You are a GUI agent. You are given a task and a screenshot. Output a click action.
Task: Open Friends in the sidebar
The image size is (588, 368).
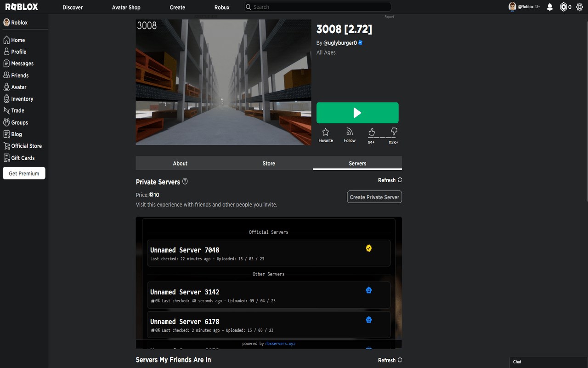click(x=16, y=75)
